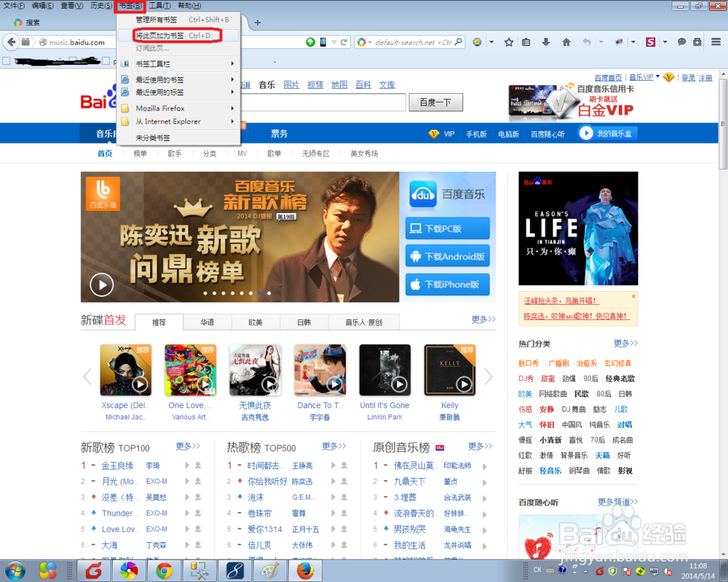
Task: Open the URL history dropdown arrow
Action: (x=334, y=42)
